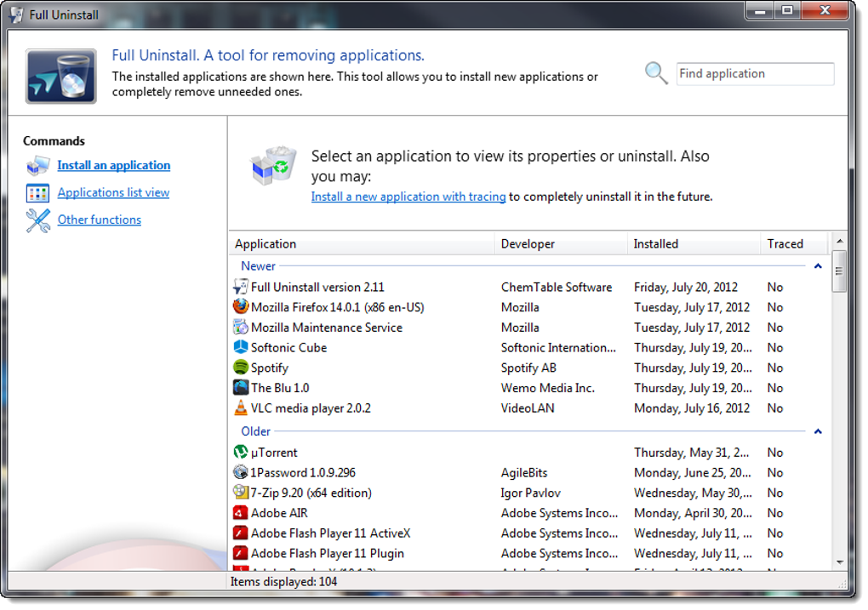Select Adobe Flash Player 11 ActiveX text

[330, 533]
